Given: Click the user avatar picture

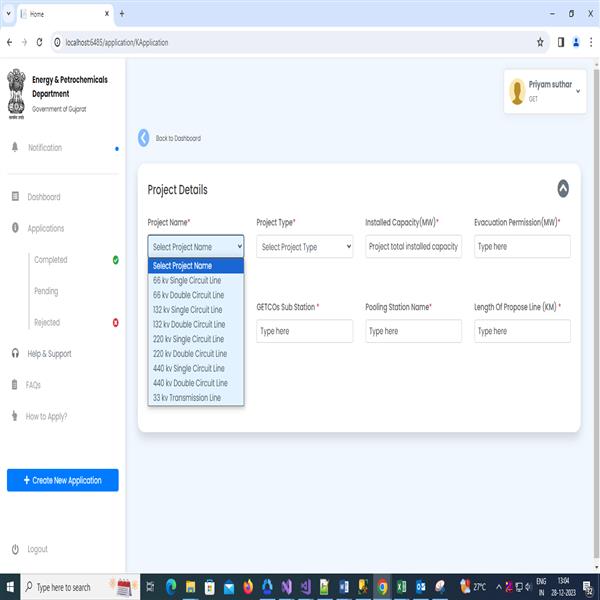Looking at the screenshot, I should pyautogui.click(x=517, y=91).
